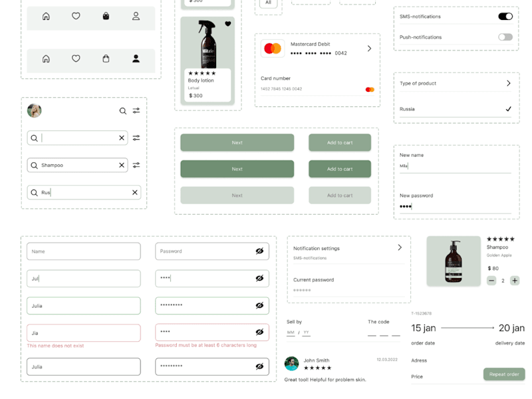This screenshot has width=532, height=399.
Task: Click the outlined bag icon in the lower navigation bar
Action: click(x=106, y=59)
